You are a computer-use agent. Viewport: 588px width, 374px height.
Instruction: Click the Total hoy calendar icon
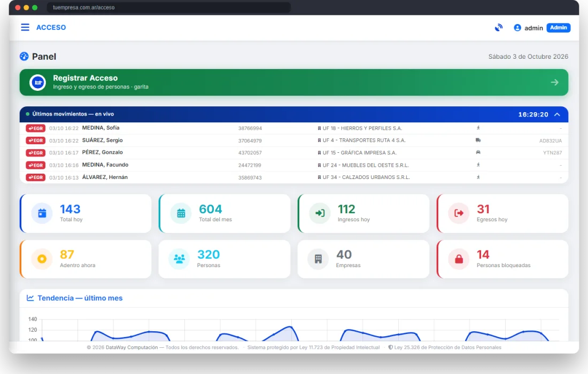pyautogui.click(x=42, y=213)
